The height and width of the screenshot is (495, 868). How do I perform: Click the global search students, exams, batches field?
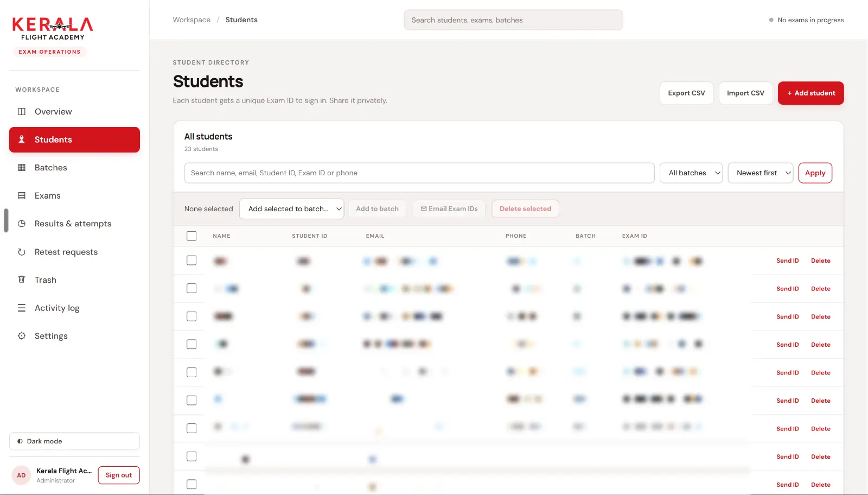513,20
